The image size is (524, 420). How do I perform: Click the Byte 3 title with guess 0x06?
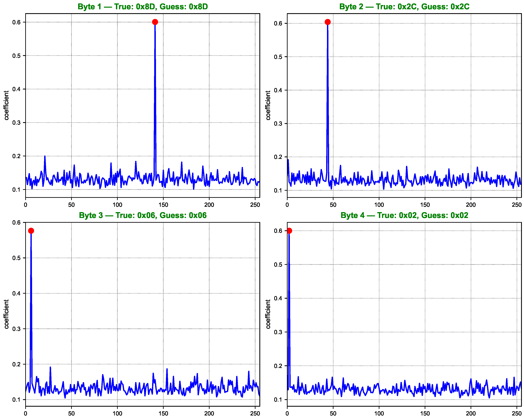(x=143, y=215)
